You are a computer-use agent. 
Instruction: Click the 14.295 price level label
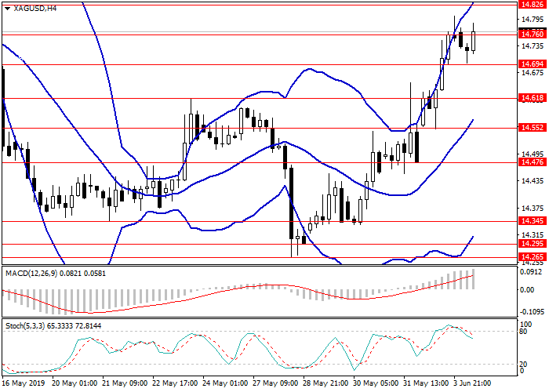click(x=532, y=244)
